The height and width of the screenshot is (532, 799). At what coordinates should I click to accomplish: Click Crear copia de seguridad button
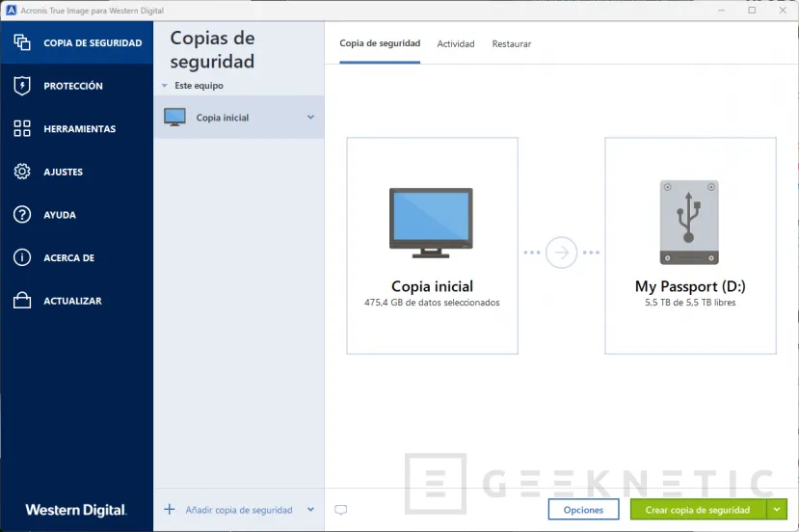pos(698,510)
